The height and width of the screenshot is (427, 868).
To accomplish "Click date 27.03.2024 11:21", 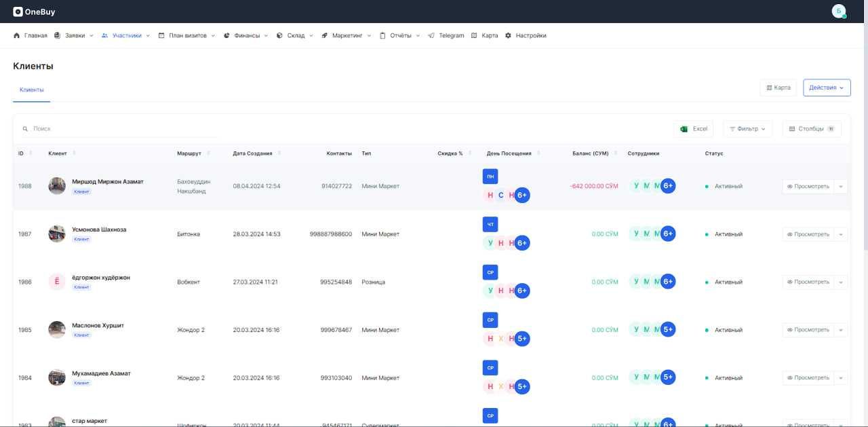I will [255, 282].
